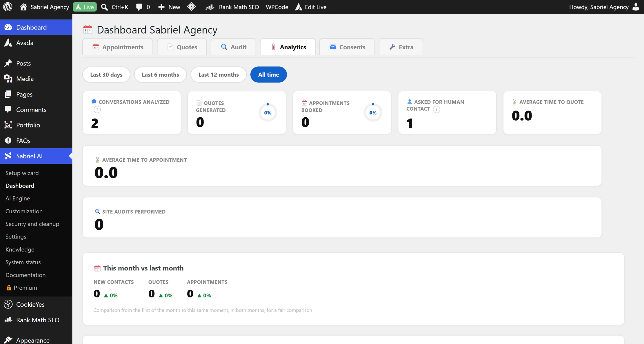Open Comments in the sidebar

point(36,110)
